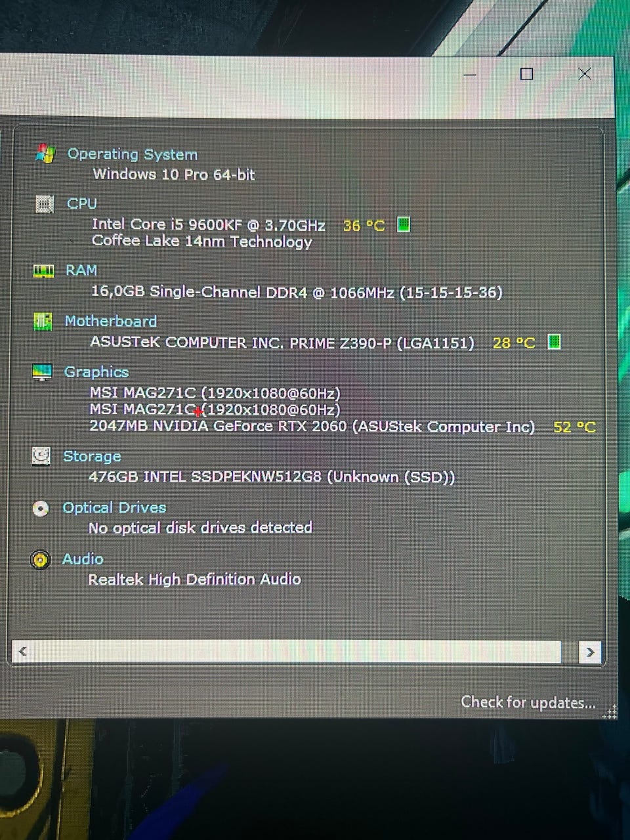Click the horizontal scrollbar thumb

[x=297, y=652]
